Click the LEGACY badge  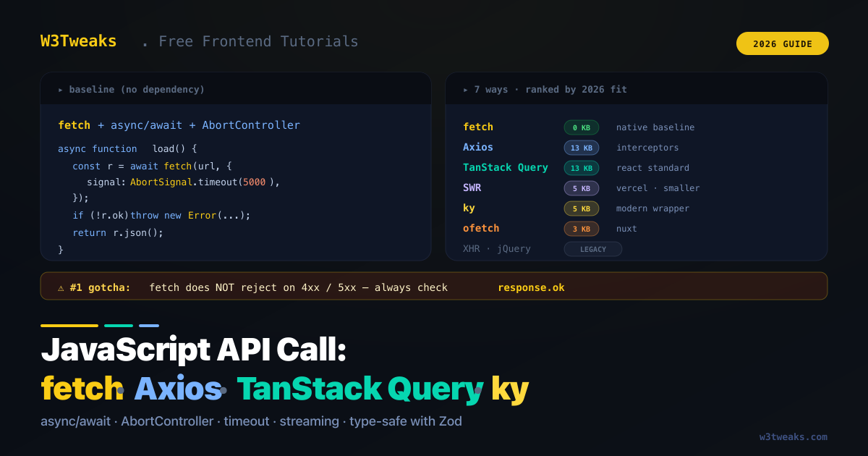(x=593, y=249)
